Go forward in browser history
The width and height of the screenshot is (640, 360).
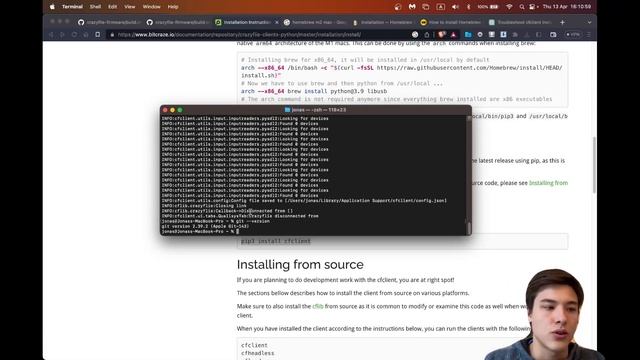pyautogui.click(x=62, y=35)
